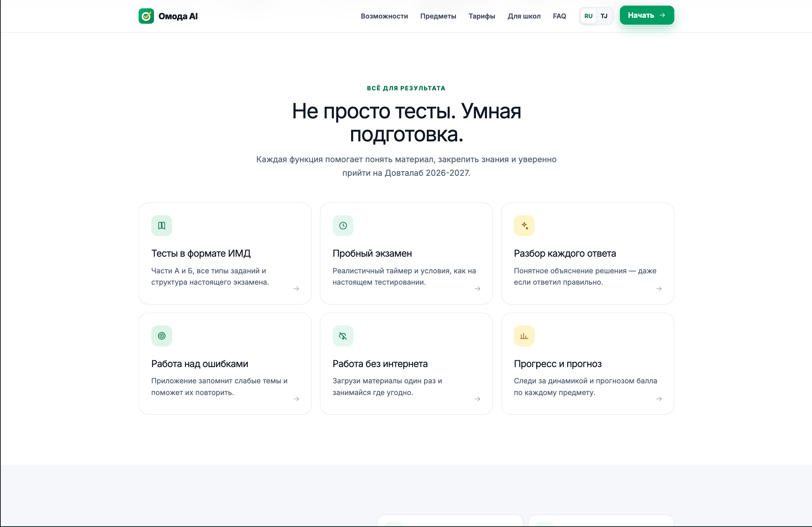This screenshot has height=527, width=812.
Task: Select the Прогресс и прогноз card title
Action: [x=557, y=364]
